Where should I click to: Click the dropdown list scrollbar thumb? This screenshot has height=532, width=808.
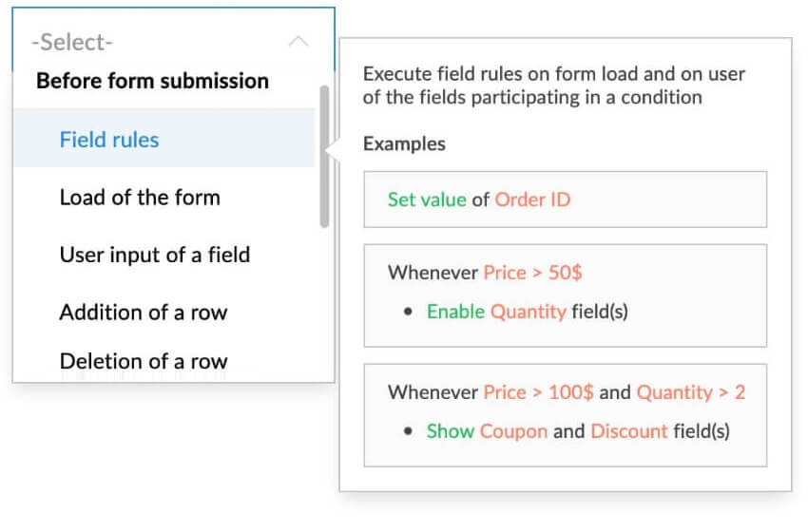pos(324,157)
